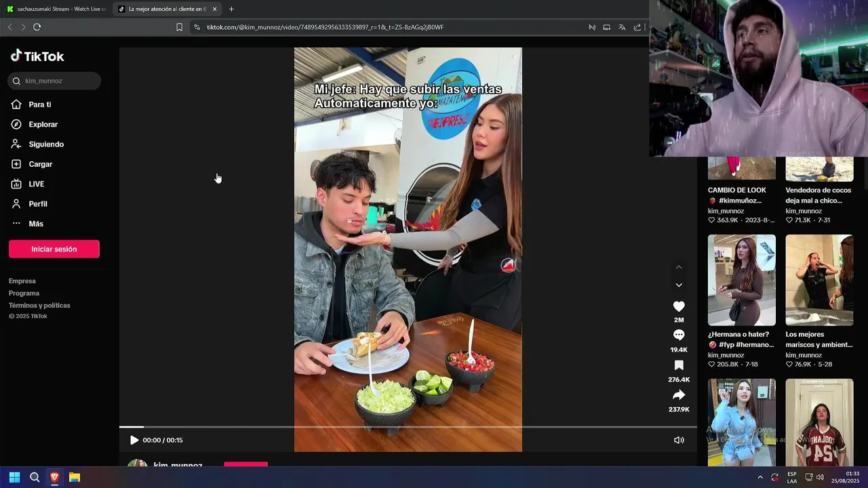
Task: Open the network tray icon
Action: coord(808,477)
